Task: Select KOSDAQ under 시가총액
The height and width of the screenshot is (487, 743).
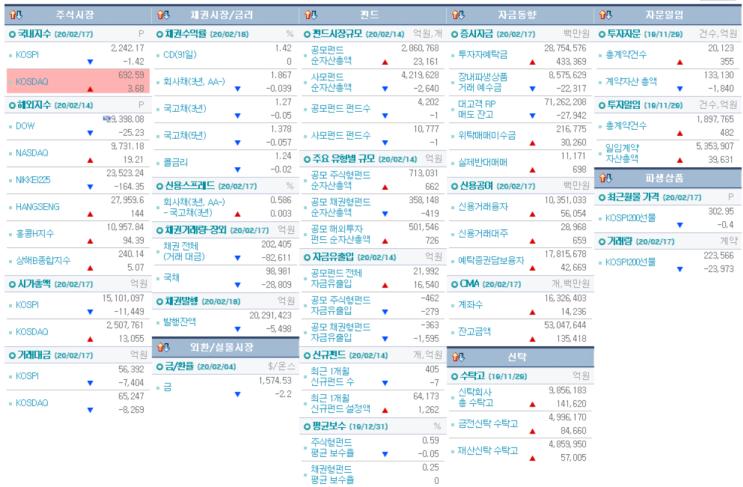Action: click(32, 332)
